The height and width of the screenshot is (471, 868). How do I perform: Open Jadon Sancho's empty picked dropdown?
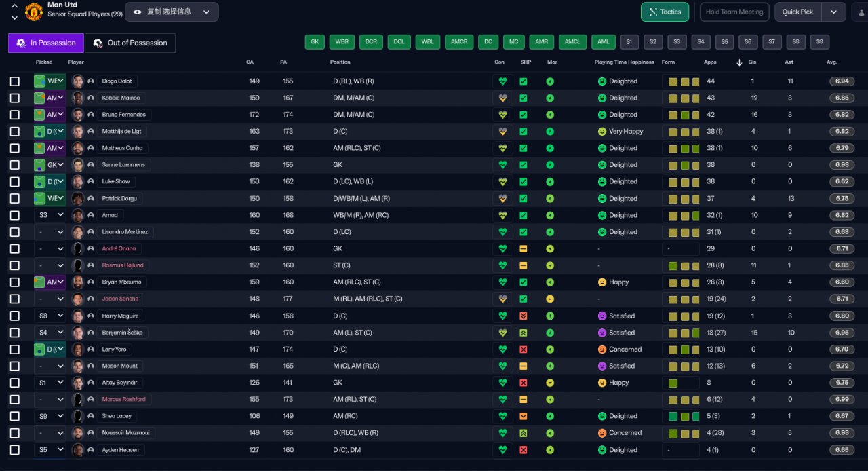tap(50, 299)
